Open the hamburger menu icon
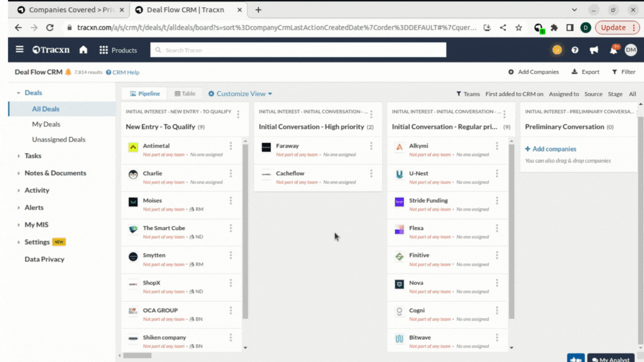Screen dimensions: 644x362 [20, 50]
